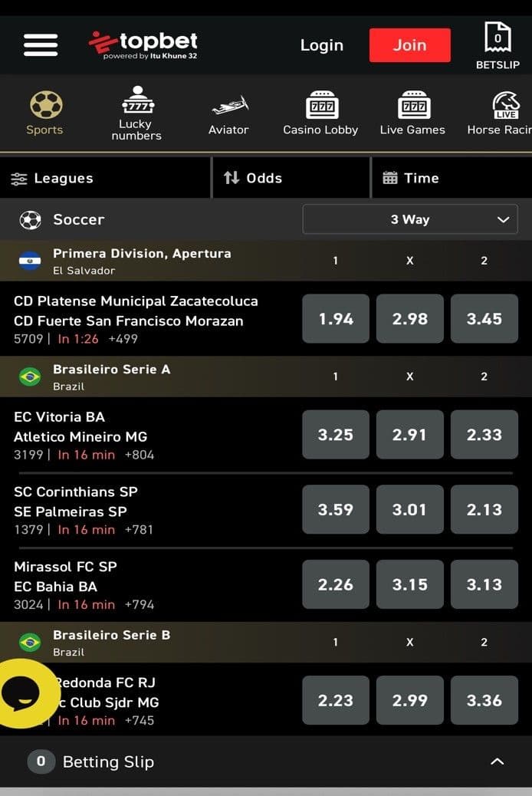The height and width of the screenshot is (796, 532).
Task: Open the 3 Way market dropdown
Action: click(x=410, y=219)
